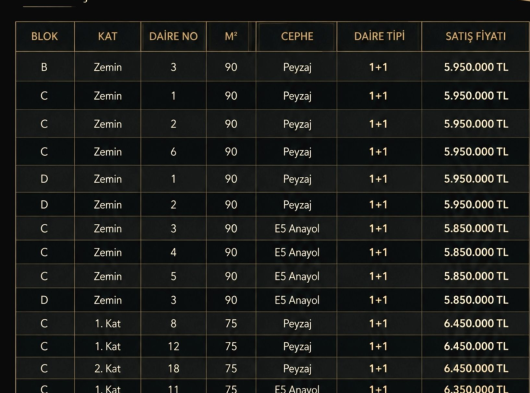The image size is (530, 393).
Task: Click 5.850.000 TL price for C daire 5
Action: (476, 276)
